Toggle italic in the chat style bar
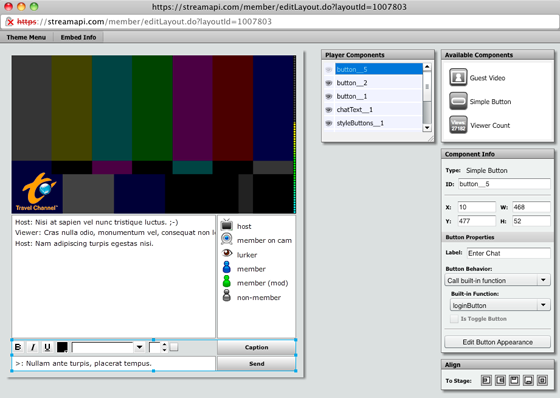 33,347
